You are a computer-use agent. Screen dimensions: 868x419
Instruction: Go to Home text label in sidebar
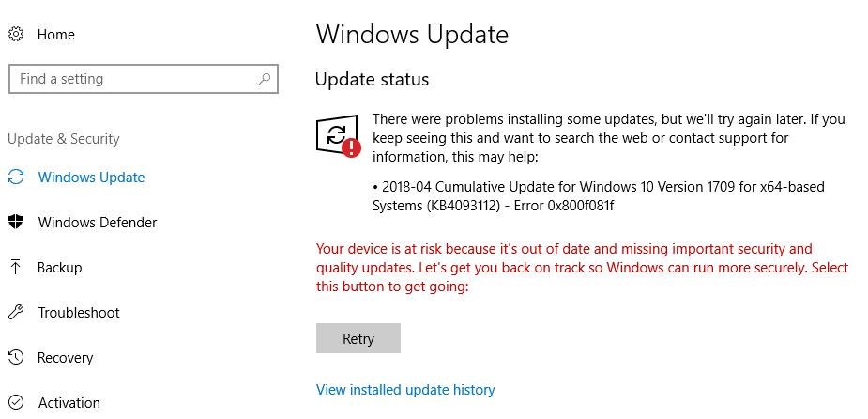pos(56,35)
